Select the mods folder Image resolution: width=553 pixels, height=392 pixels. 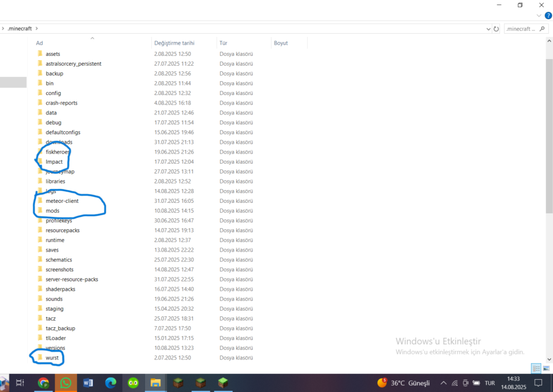tap(53, 211)
